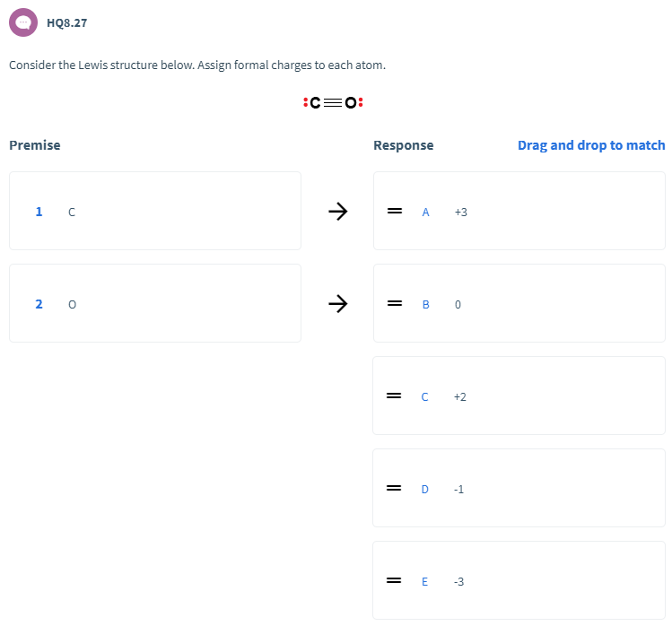The width and height of the screenshot is (672, 626).
Task: Grab the drag handle for response C
Action: [x=393, y=396]
